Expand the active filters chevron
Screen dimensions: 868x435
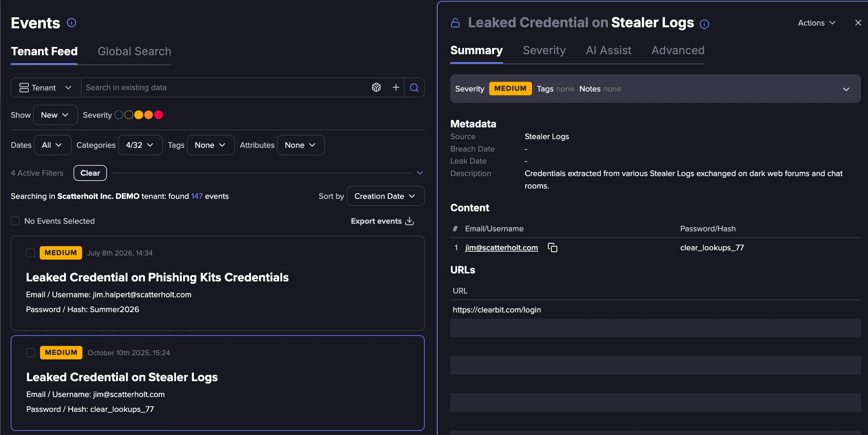pyautogui.click(x=420, y=173)
